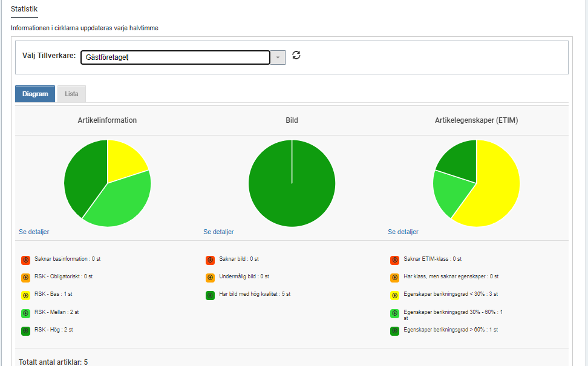This screenshot has height=366, width=588.
Task: Click dark green icon for RSK - Hög
Action: (25, 331)
